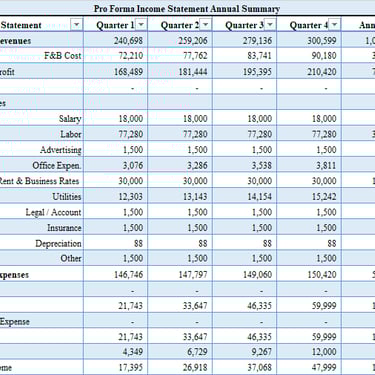
Task: Click revenue cell 240,698
Action: pyautogui.click(x=128, y=41)
